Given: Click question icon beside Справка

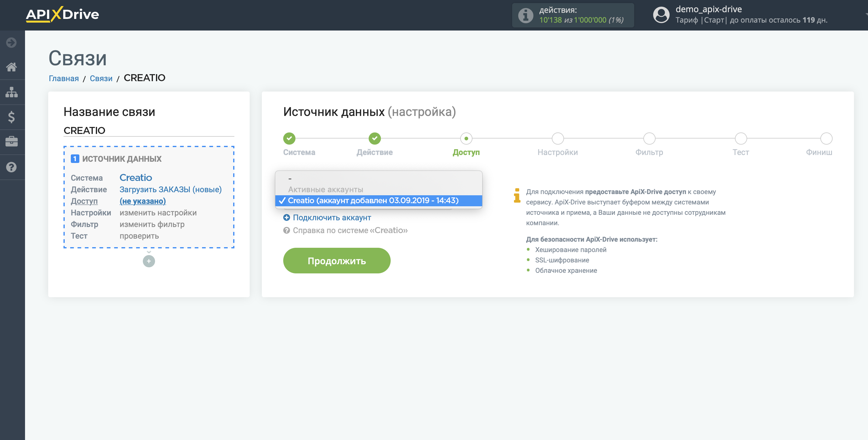Looking at the screenshot, I should pos(286,230).
